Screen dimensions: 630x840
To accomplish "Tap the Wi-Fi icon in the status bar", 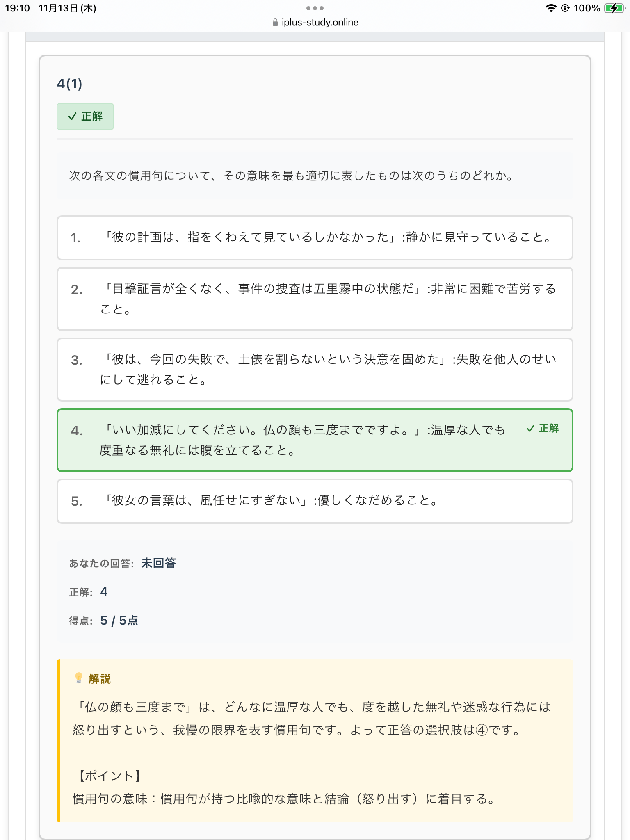I will [552, 7].
